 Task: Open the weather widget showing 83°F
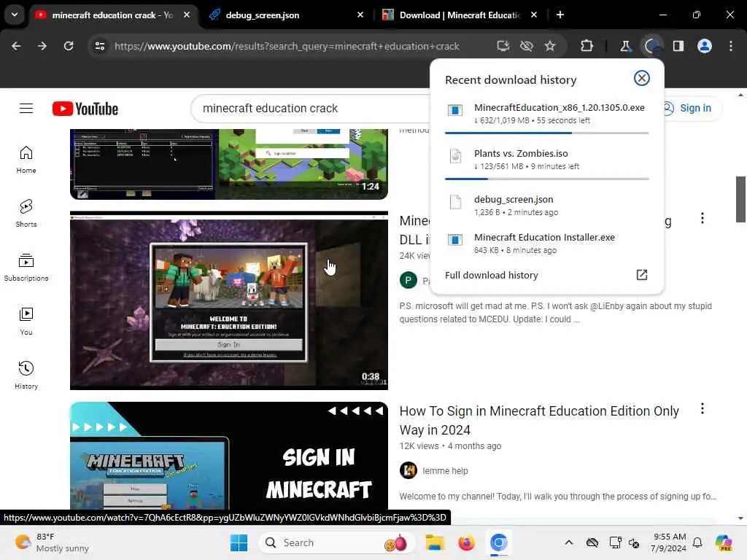(x=53, y=542)
